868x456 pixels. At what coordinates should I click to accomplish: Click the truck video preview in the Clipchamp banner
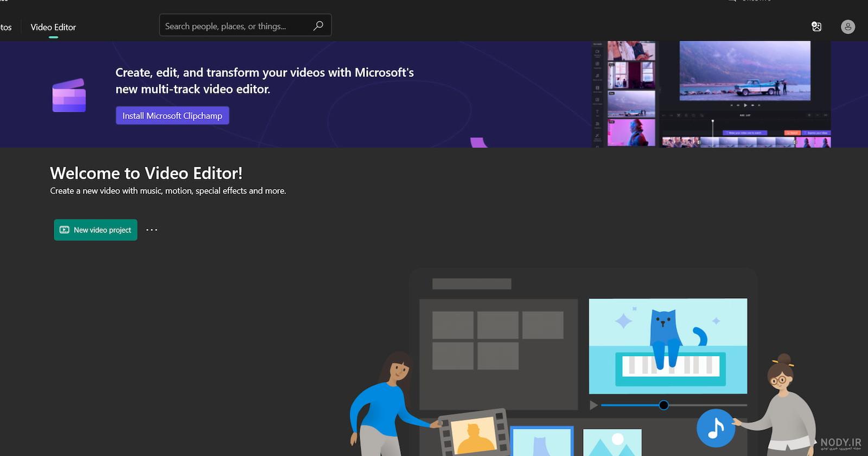745,71
